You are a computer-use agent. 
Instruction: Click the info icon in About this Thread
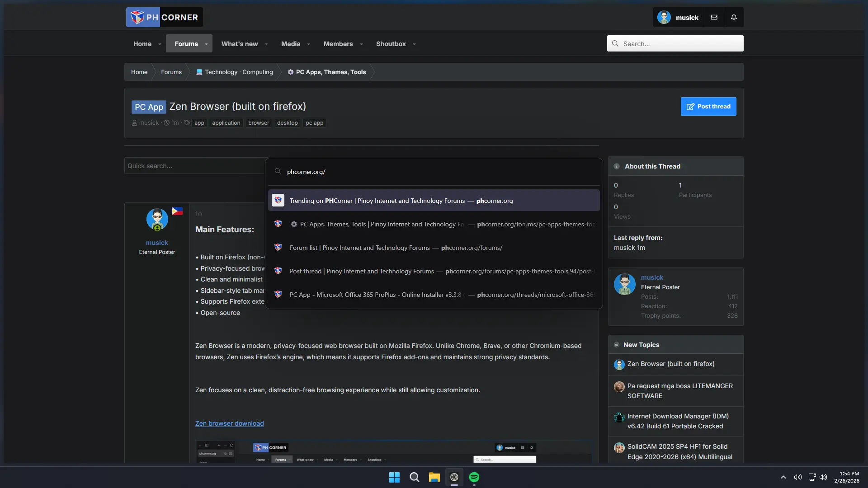point(617,166)
